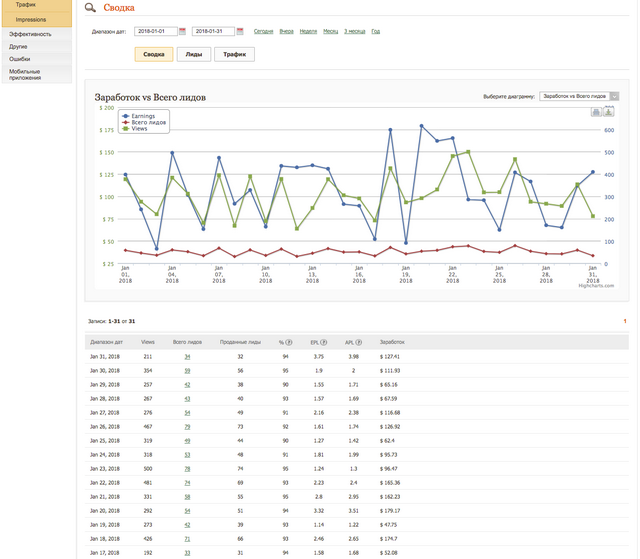Image resolution: width=640 pixels, height=559 pixels.
Task: Open the Выберите диаграмму chart dropdown
Action: 579,96
